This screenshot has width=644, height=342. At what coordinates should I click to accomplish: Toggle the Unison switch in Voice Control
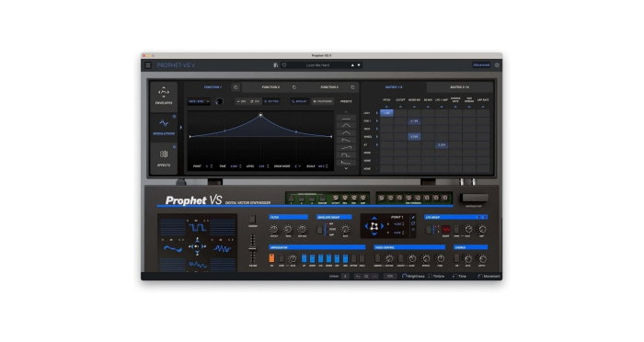377,258
